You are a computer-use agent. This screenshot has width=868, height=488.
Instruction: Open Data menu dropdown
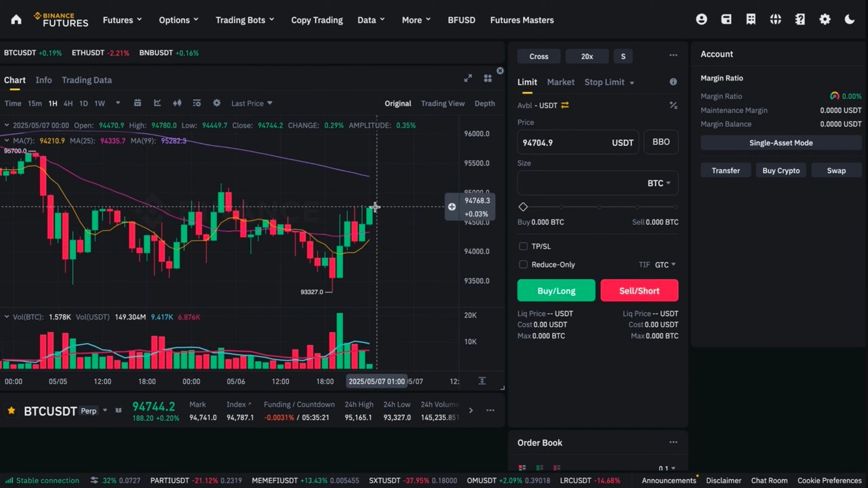pos(371,20)
